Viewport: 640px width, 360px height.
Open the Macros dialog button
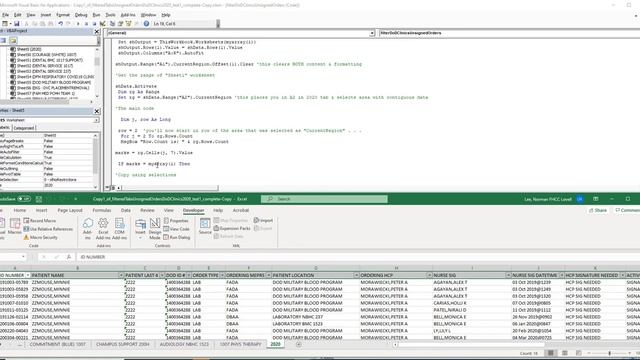pos(15,226)
